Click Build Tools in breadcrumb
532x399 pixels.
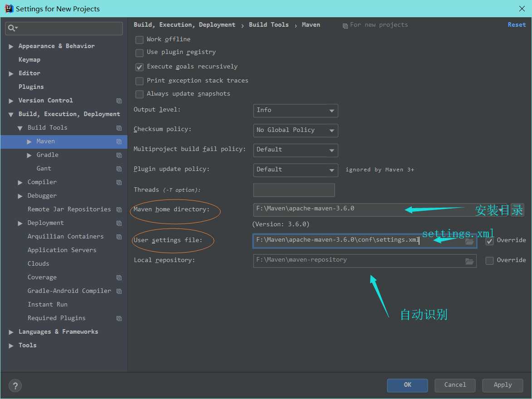(x=268, y=25)
